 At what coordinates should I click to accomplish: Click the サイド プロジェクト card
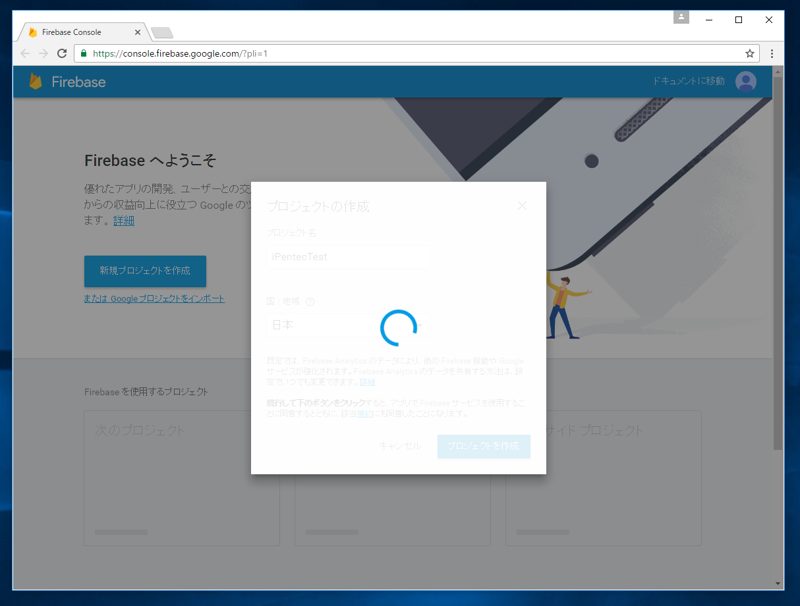pyautogui.click(x=604, y=478)
